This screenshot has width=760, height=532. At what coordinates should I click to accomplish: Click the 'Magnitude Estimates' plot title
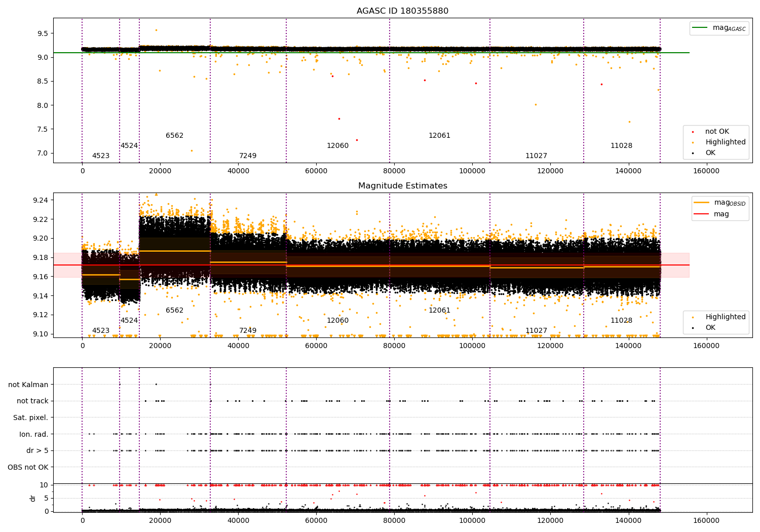[x=402, y=186]
